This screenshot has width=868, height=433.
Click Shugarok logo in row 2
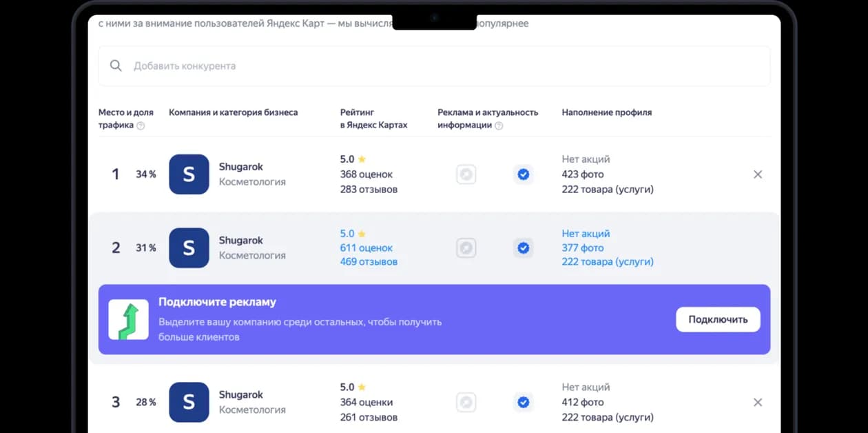[189, 248]
